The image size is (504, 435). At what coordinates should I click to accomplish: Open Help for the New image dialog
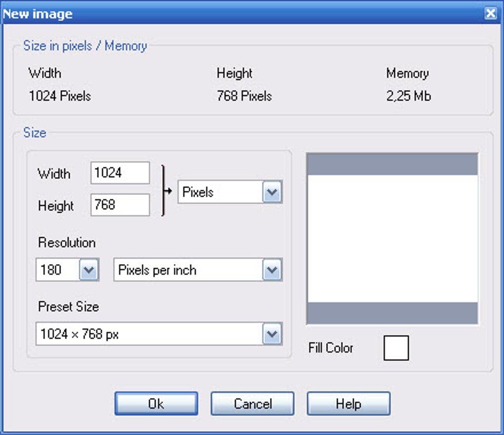coord(348,403)
